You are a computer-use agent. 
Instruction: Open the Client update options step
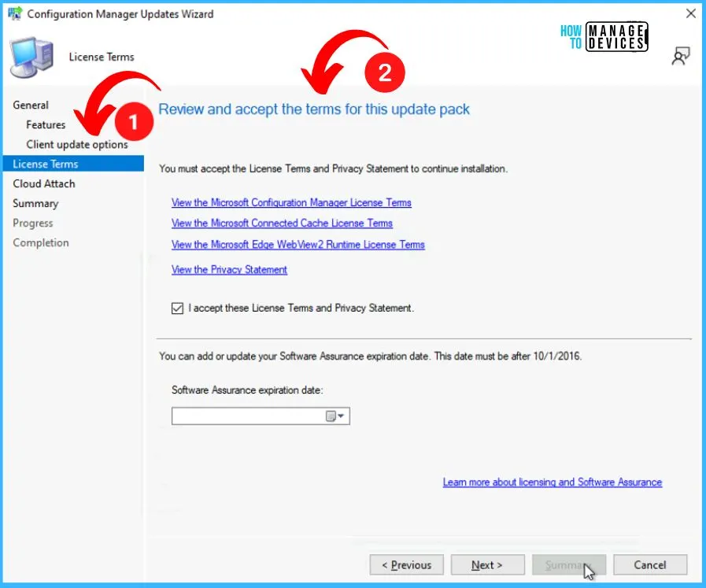77,145
